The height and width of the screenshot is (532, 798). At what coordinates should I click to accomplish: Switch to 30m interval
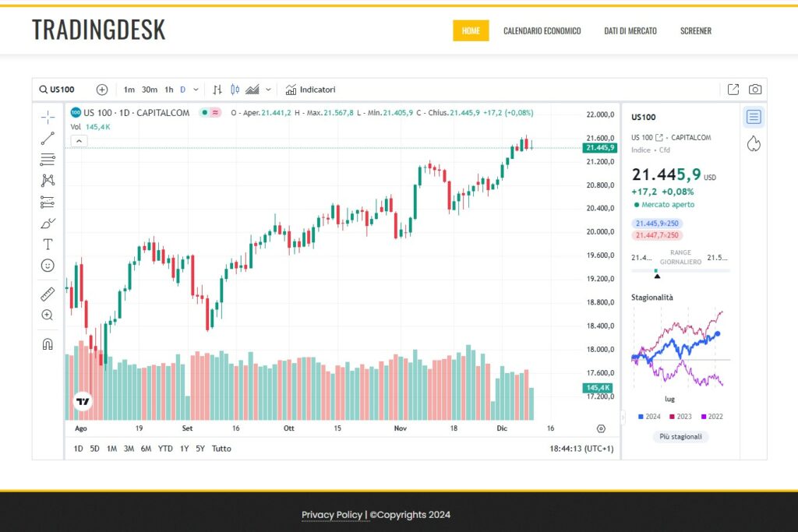coord(149,90)
